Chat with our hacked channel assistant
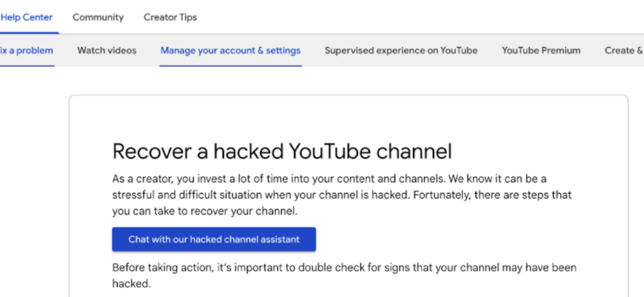Screen dimensions: 644x297 coord(214,239)
